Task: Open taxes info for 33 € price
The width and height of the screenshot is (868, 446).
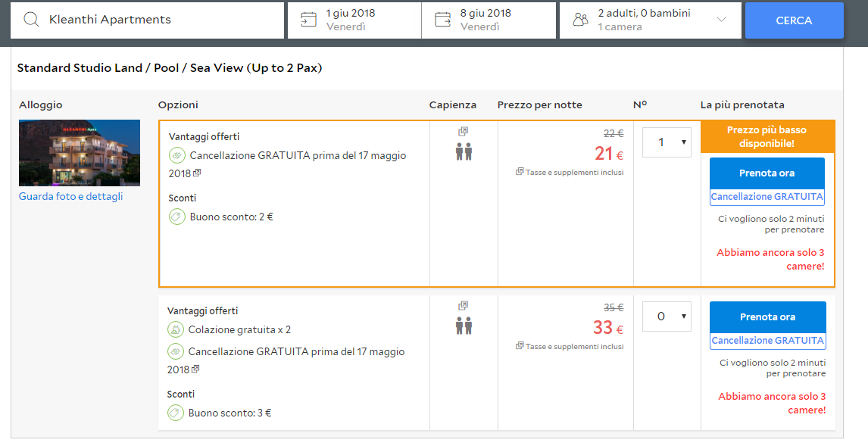Action: click(520, 346)
